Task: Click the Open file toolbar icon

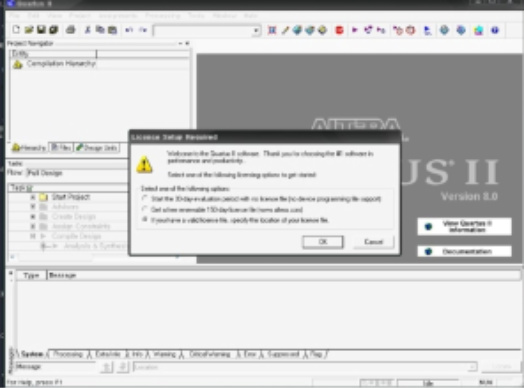Action: [x=29, y=30]
